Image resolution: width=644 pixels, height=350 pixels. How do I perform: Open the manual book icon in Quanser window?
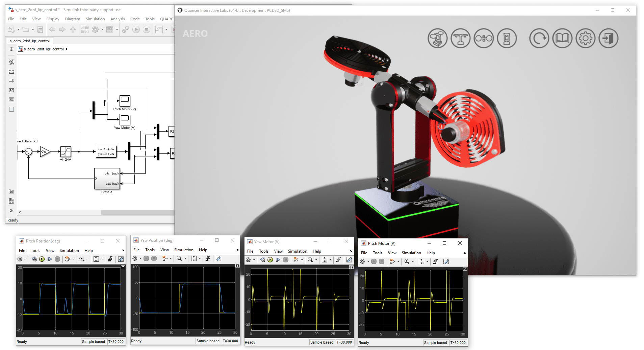pos(562,39)
